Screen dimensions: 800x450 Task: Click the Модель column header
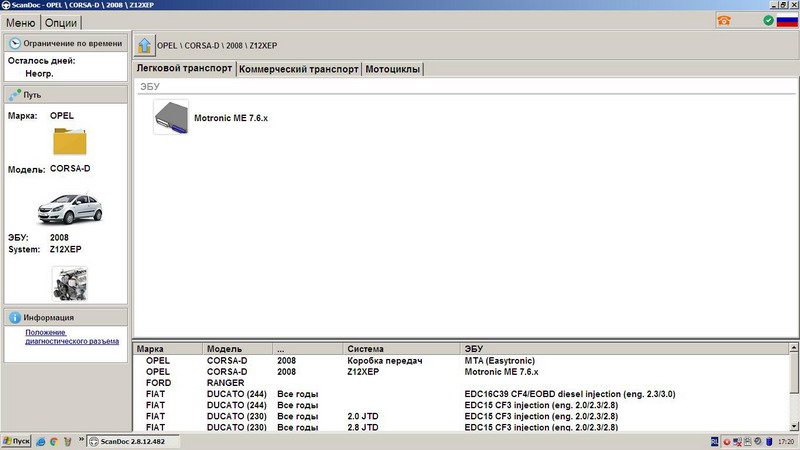coord(238,349)
